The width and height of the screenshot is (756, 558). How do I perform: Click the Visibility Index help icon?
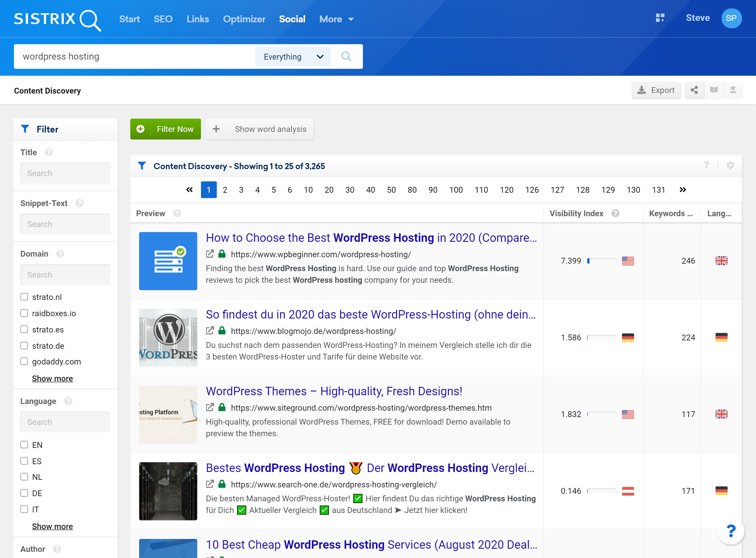[x=615, y=214]
